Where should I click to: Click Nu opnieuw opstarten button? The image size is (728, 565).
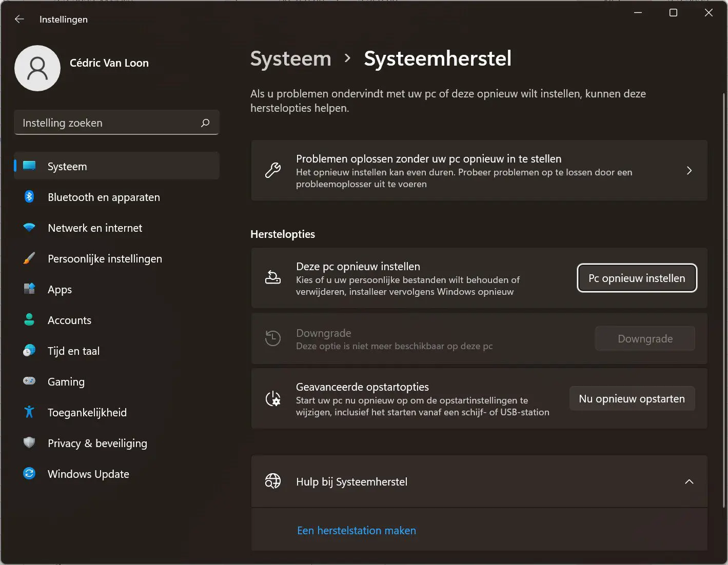[x=632, y=398]
